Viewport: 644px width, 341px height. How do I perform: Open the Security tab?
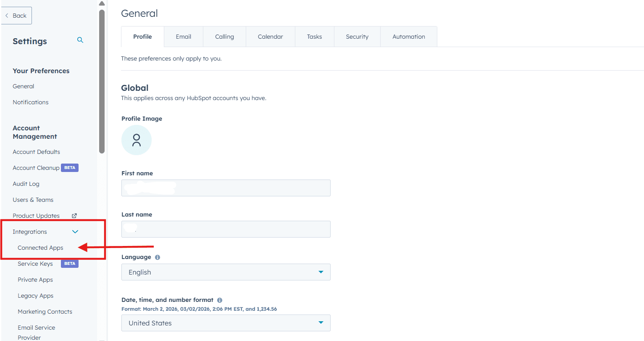[357, 37]
